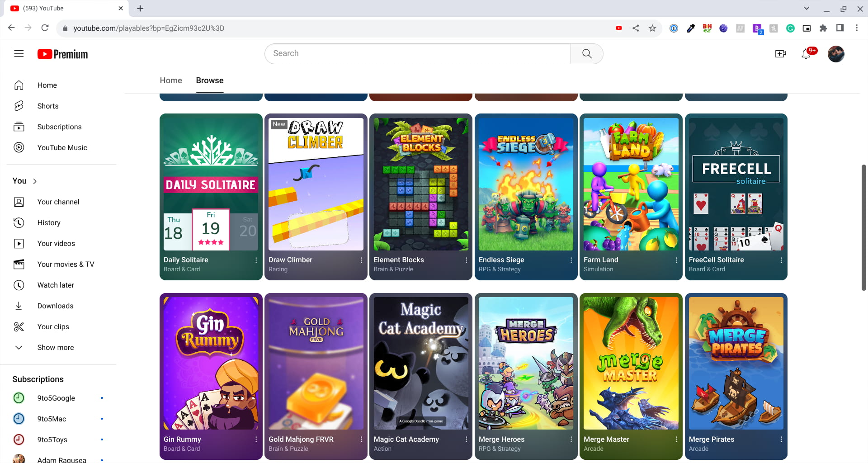Viewport: 868px width, 463px height.
Task: Open the Watch later list
Action: click(56, 285)
